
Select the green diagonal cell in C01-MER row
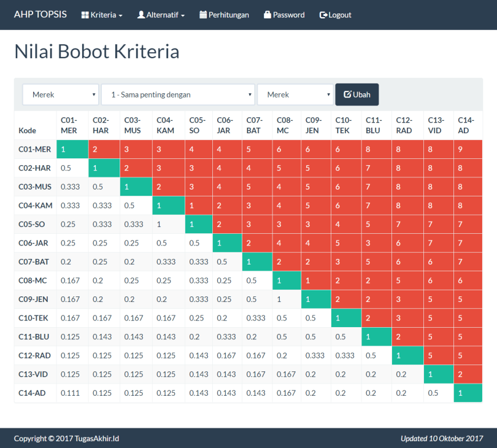72,149
